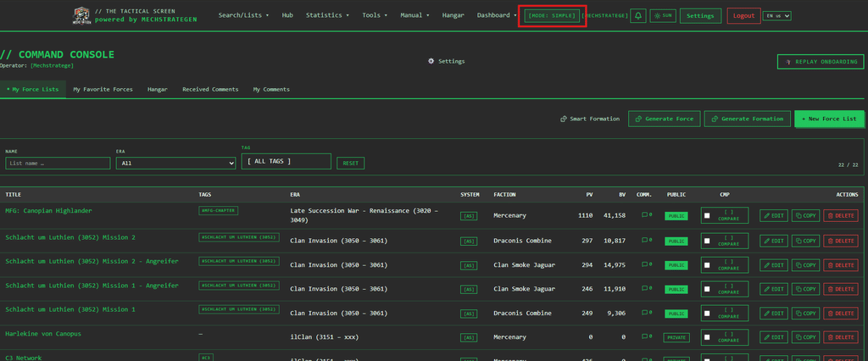Edit the MFG: Canopian Highlander list
Image resolution: width=868 pixels, height=361 pixels.
773,216
